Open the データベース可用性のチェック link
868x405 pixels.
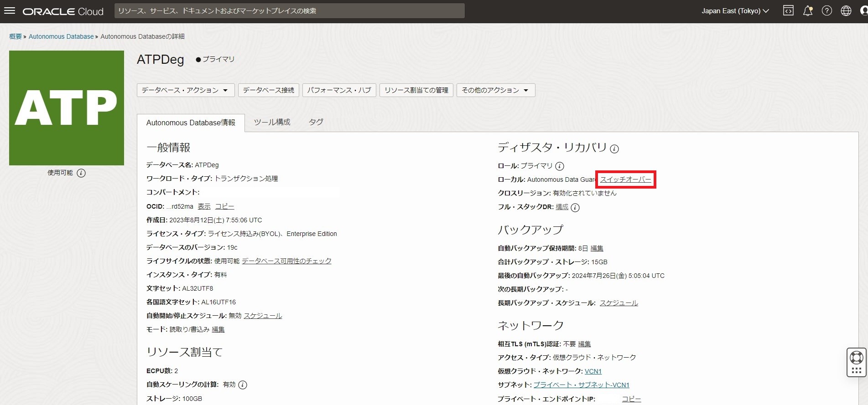[x=286, y=261]
